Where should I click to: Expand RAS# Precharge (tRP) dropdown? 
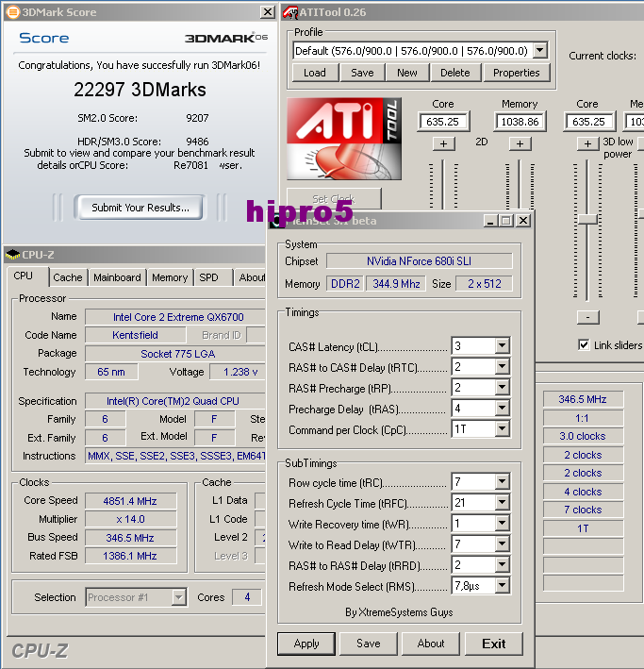pyautogui.click(x=502, y=388)
